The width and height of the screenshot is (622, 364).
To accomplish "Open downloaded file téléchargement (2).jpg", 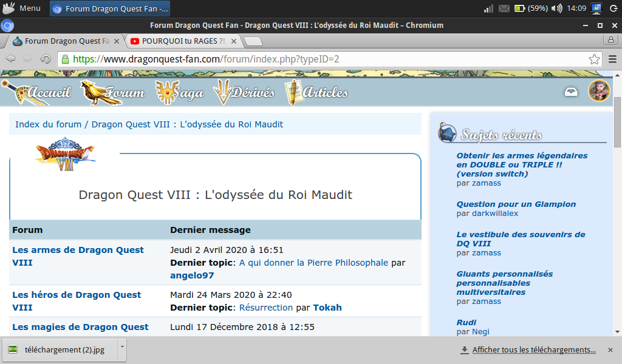I will pos(60,349).
